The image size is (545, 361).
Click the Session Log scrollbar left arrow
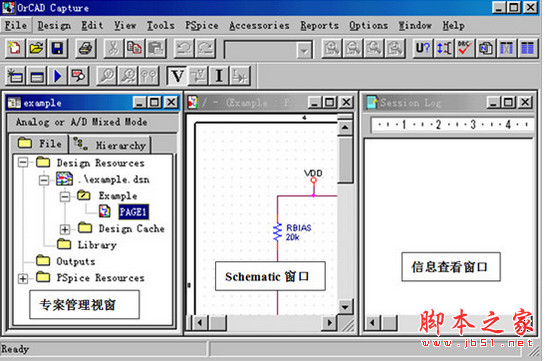pos(372,323)
